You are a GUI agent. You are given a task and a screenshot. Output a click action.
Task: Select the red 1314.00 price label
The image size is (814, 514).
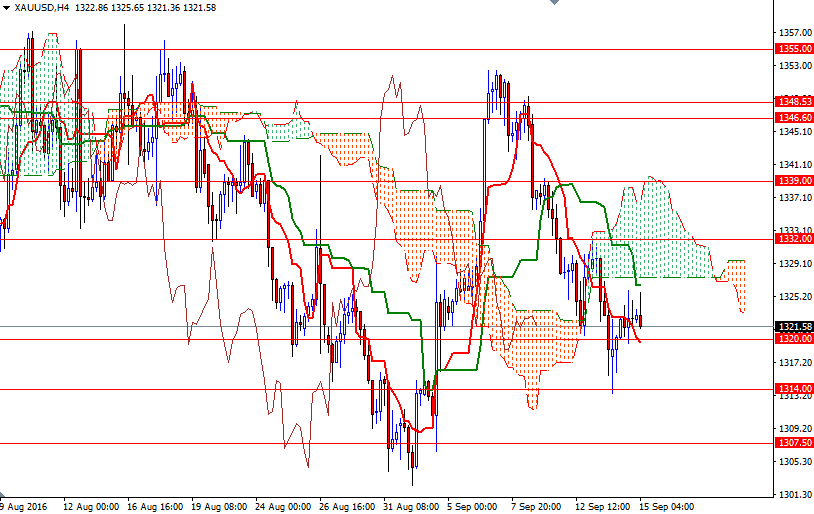[x=794, y=388]
